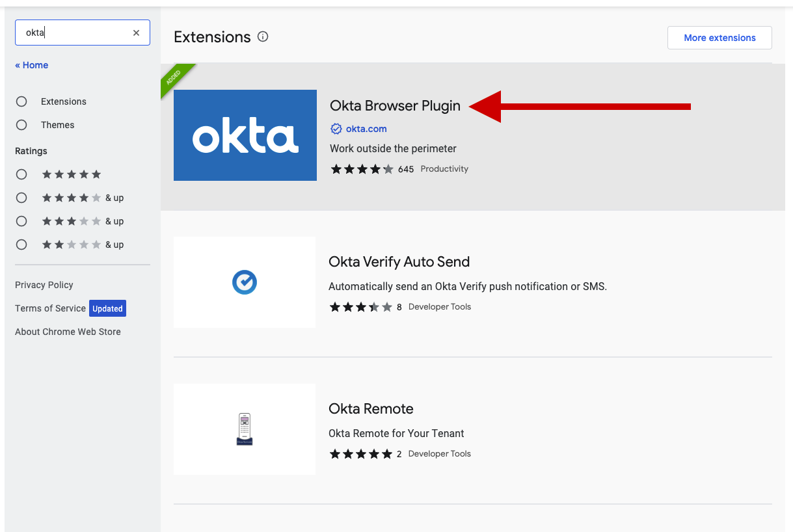
Task: Click the Extensions info icon
Action: [263, 37]
